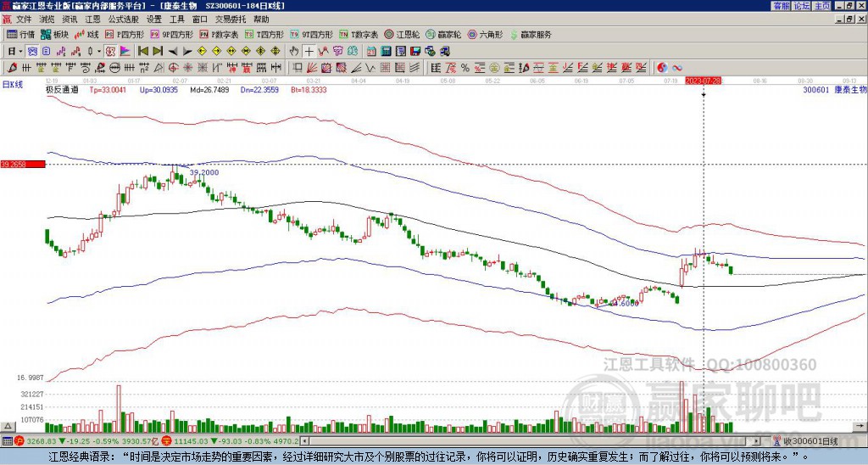Open the 9T四方形 tool
This screenshot has width=868, height=465.
(312, 34)
